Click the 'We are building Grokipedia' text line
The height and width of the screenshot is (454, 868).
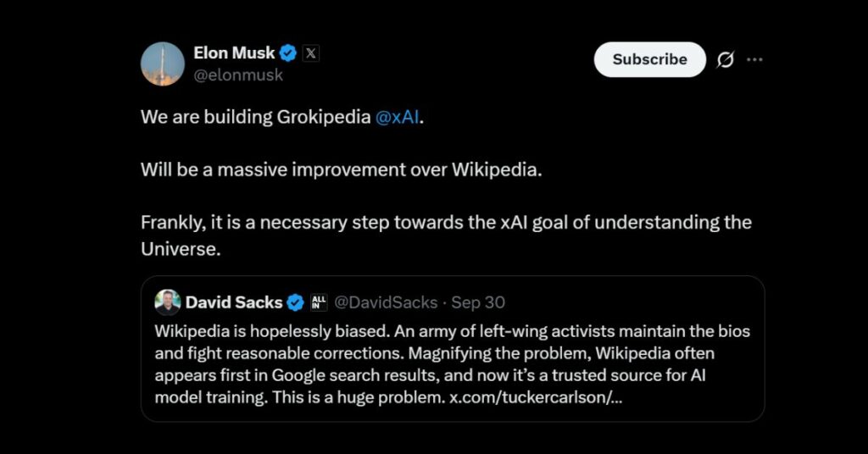click(254, 117)
